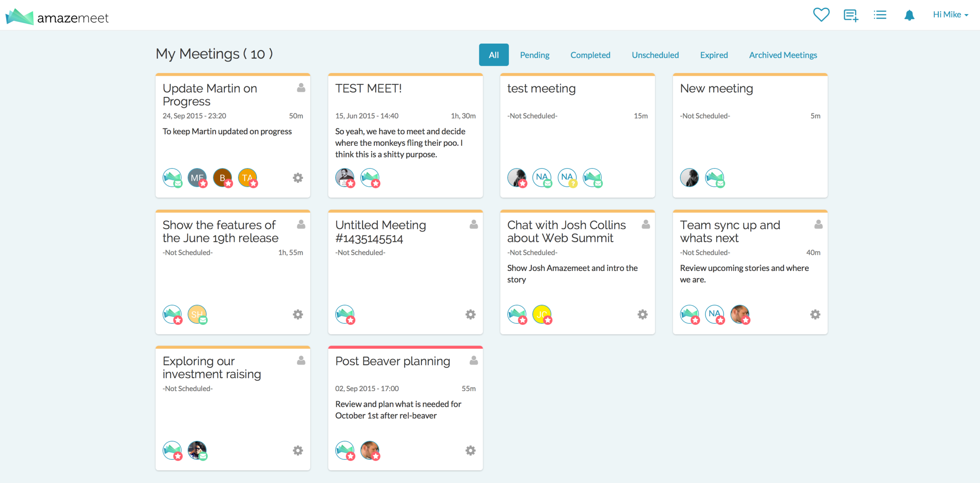Open the Expired meetings filter
Viewport: 980px width, 483px height.
point(714,55)
